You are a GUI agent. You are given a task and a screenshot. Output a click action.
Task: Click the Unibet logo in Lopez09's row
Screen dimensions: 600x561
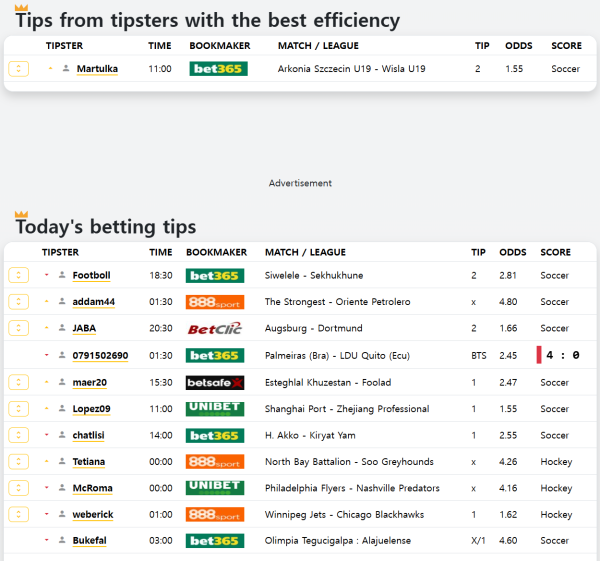(x=214, y=408)
